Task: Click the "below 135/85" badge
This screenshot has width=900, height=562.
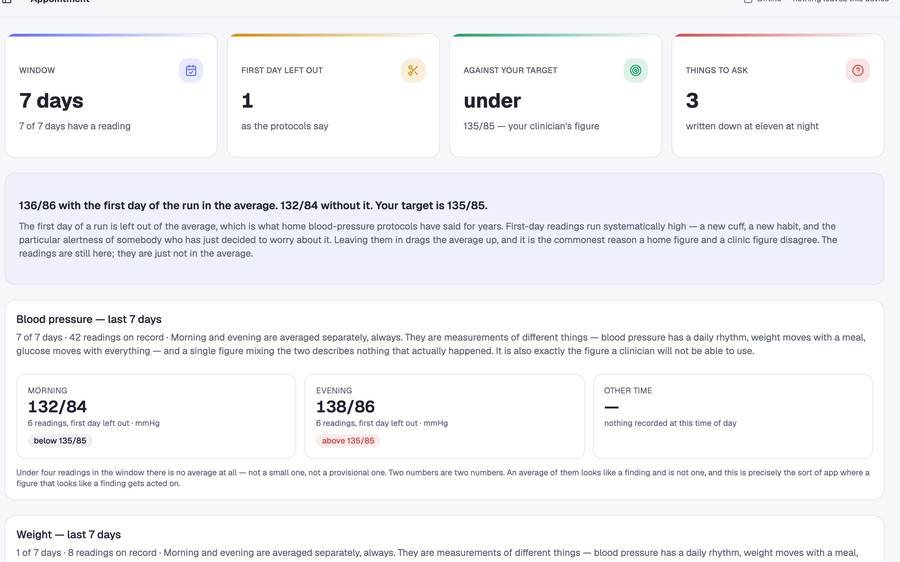Action: pyautogui.click(x=60, y=441)
